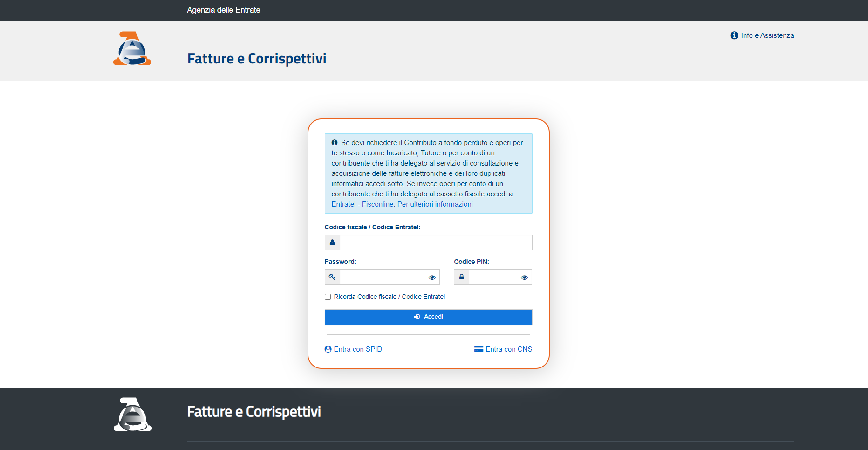The height and width of the screenshot is (450, 868).
Task: Click the Agenzia Entrate logo in the header
Action: click(132, 48)
